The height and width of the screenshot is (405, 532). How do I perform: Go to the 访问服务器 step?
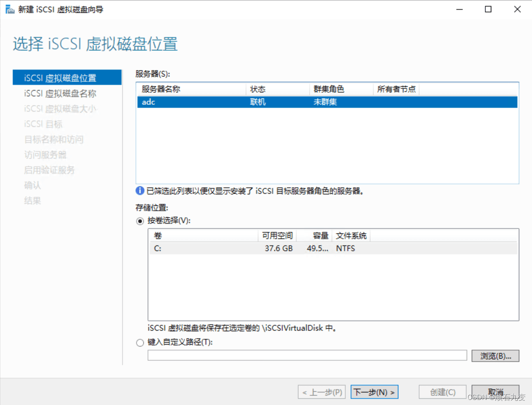(45, 155)
